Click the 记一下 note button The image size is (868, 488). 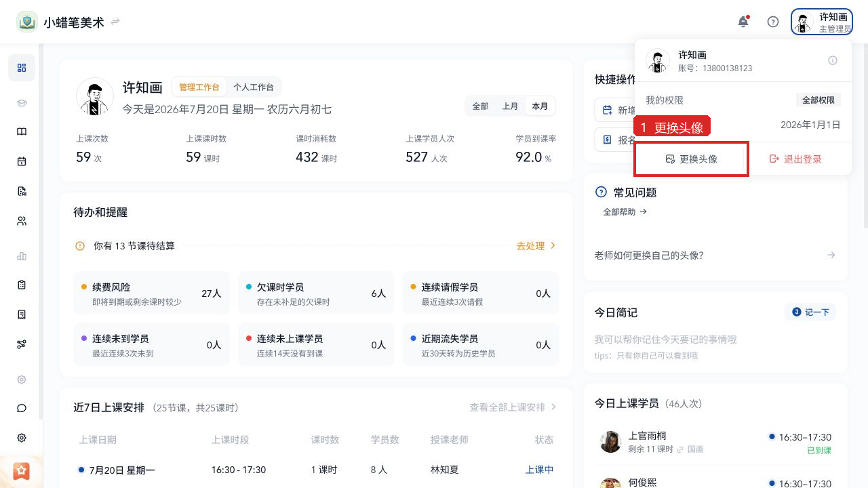coord(810,312)
